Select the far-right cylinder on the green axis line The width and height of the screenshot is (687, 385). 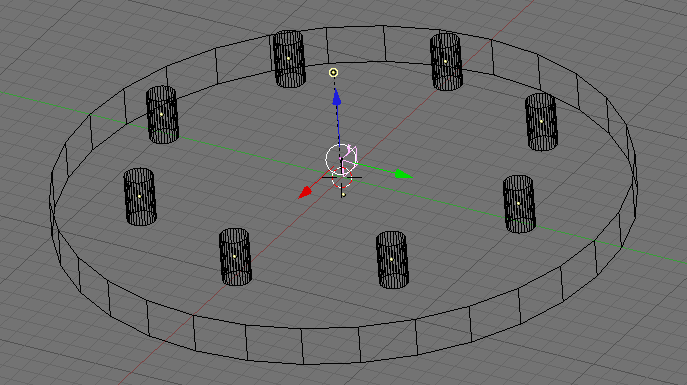(519, 204)
